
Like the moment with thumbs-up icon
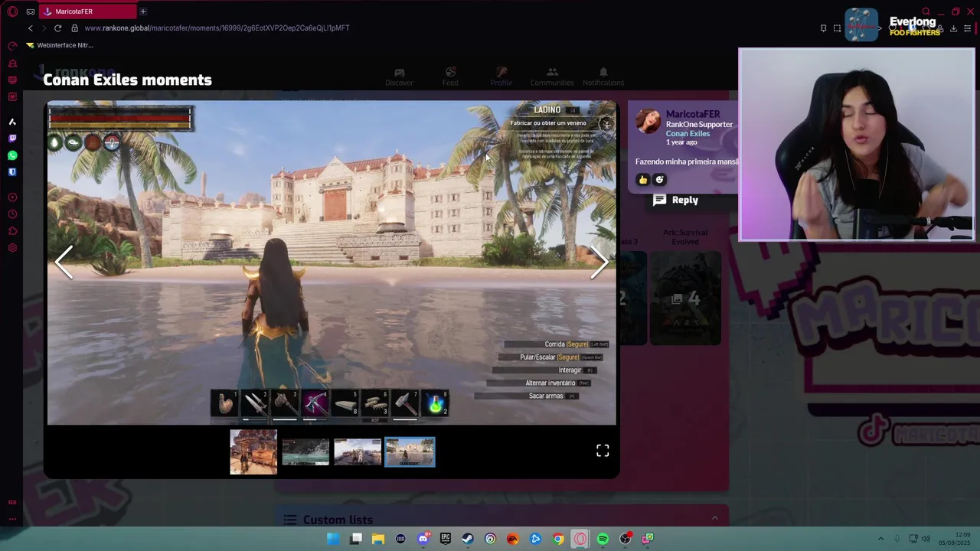click(643, 180)
